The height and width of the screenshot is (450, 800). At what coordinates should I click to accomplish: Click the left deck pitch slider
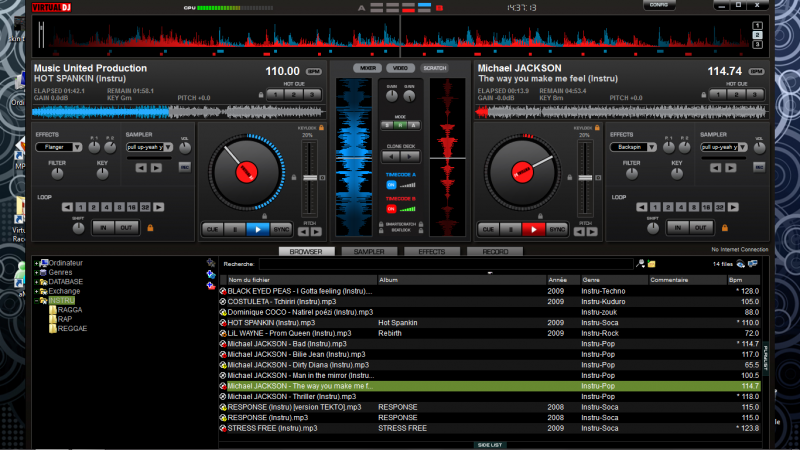[310, 178]
